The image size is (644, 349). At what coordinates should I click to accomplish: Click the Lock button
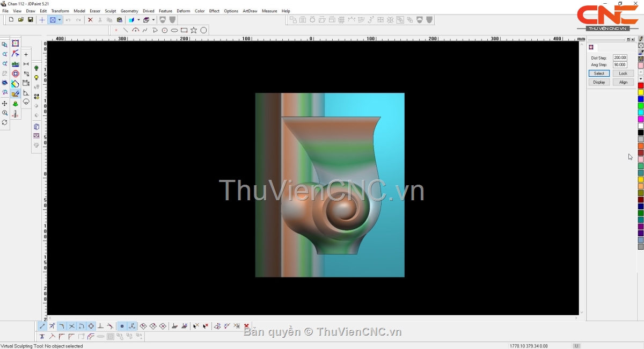[x=623, y=74]
